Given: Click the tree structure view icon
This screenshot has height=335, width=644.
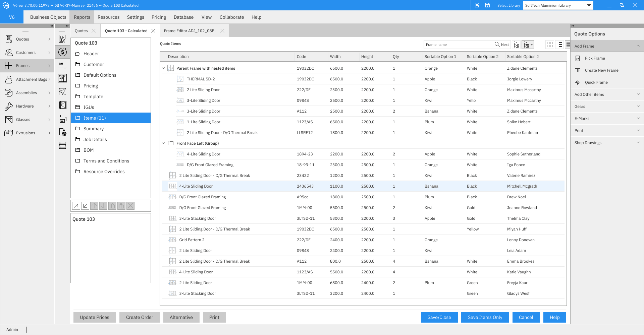Looking at the screenshot, I should click(x=516, y=45).
